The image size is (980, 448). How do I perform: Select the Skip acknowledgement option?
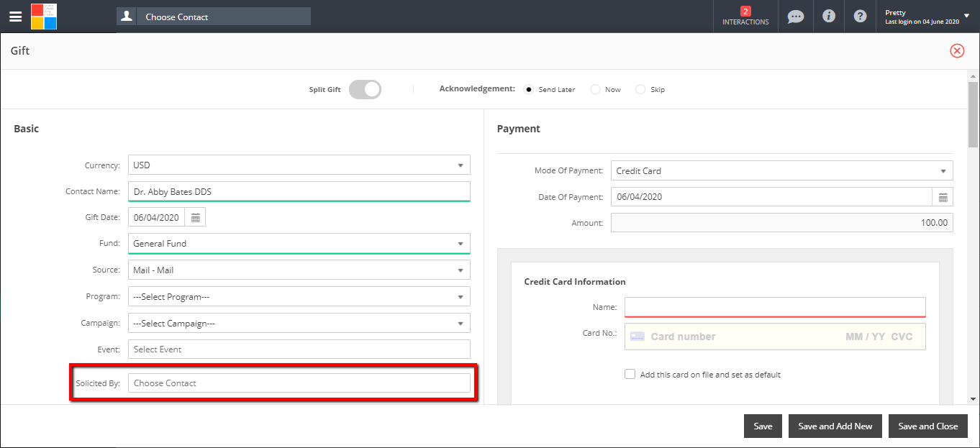[x=640, y=90]
